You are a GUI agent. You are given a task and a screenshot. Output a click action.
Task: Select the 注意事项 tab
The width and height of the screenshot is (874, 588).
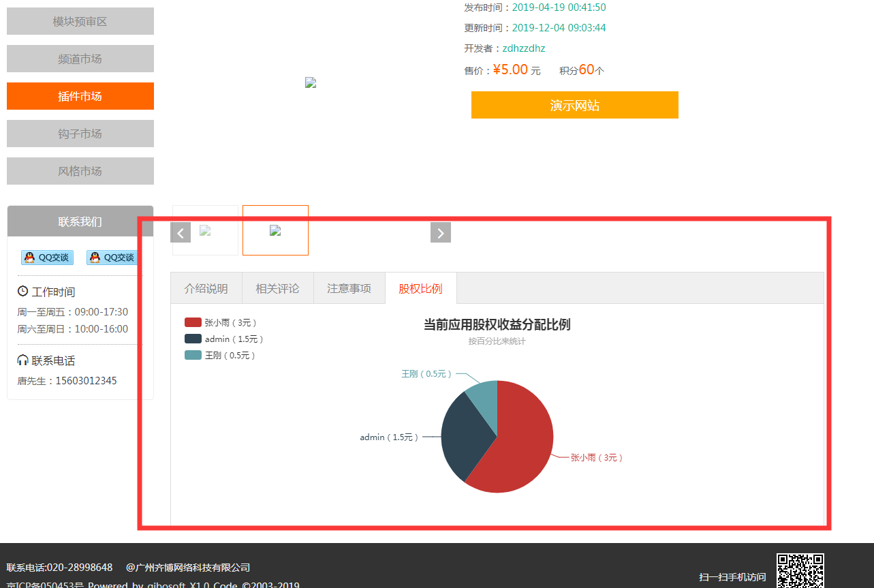point(349,288)
